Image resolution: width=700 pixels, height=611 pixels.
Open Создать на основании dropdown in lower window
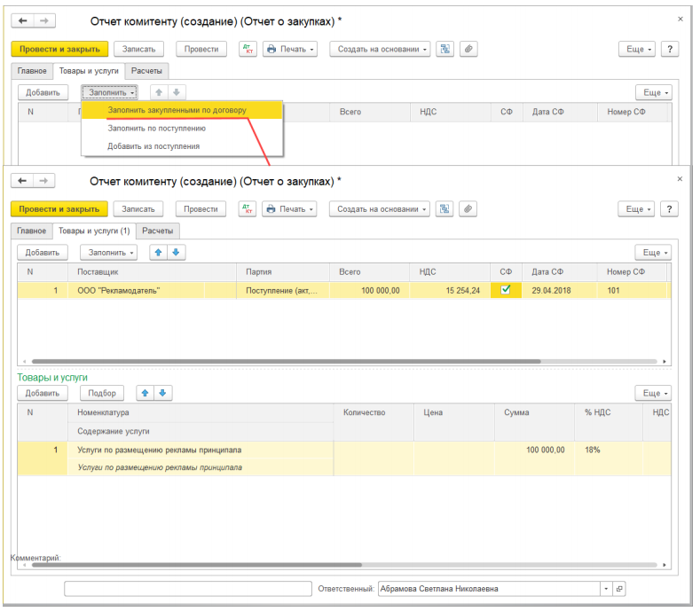click(380, 209)
